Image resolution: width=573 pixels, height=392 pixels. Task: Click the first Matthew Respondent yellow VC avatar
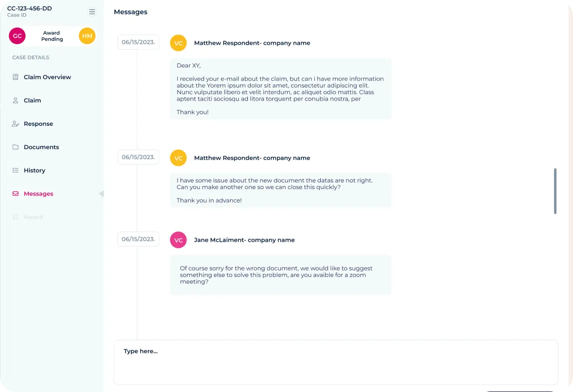click(x=178, y=43)
